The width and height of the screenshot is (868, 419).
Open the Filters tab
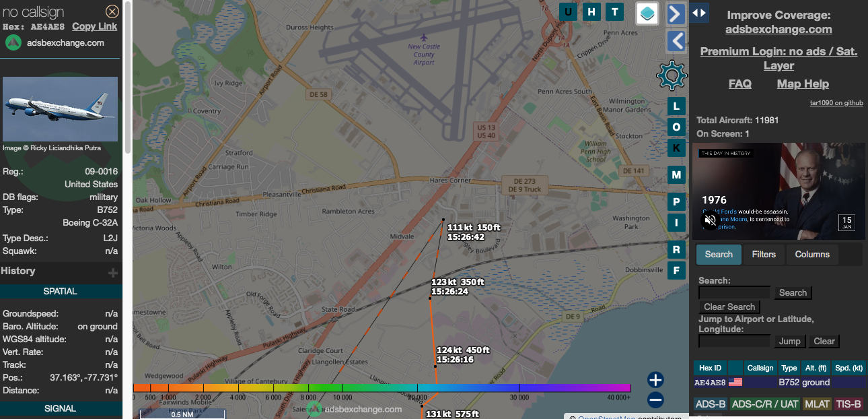[764, 254]
